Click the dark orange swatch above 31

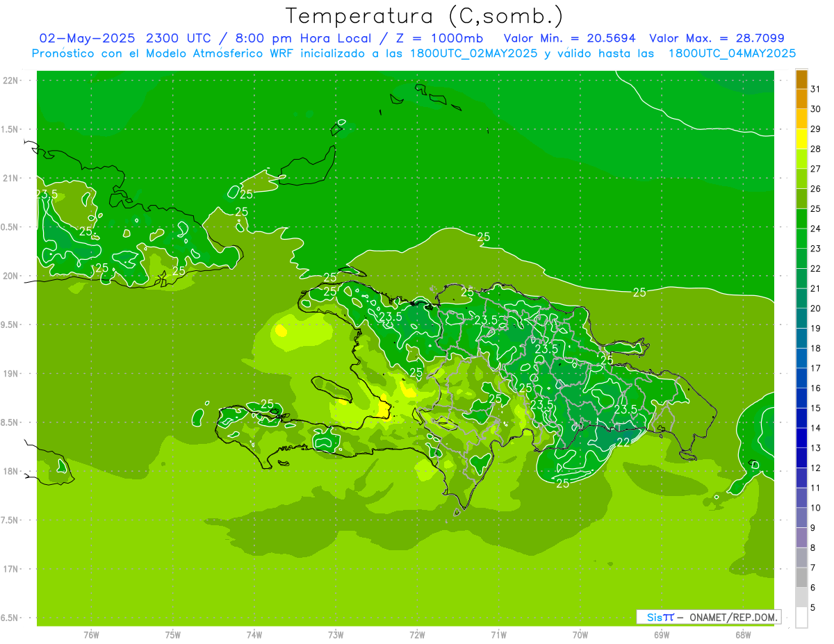click(801, 79)
